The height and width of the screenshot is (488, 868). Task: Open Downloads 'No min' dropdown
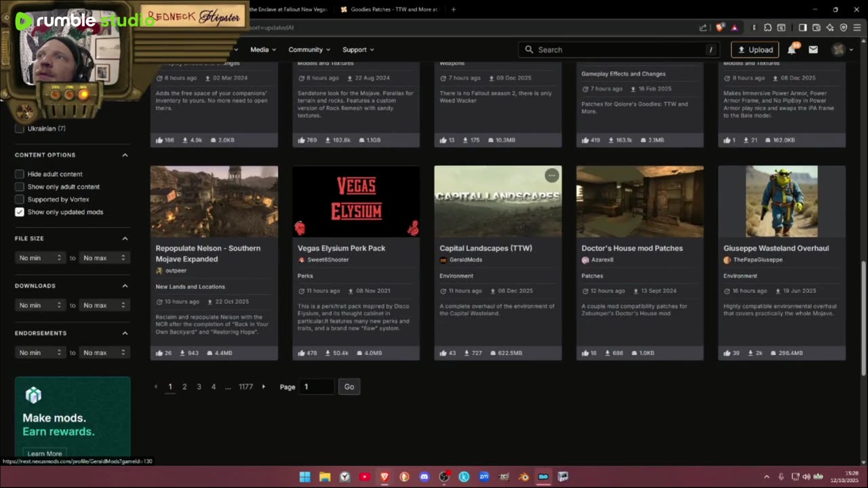click(x=40, y=305)
